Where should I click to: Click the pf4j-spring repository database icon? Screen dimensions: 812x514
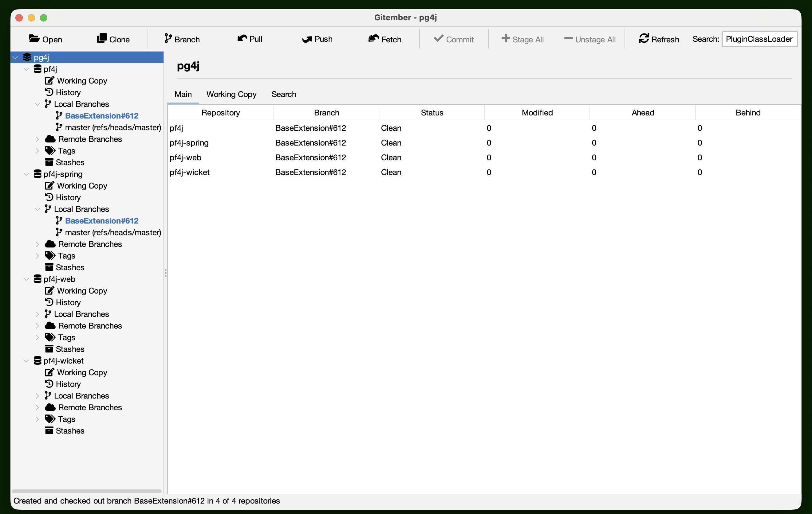click(37, 174)
